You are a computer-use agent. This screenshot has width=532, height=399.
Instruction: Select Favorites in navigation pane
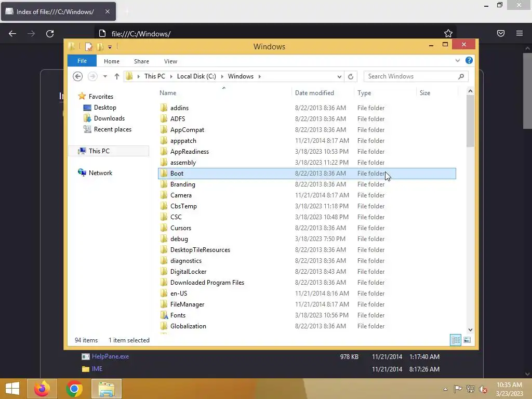pyautogui.click(x=101, y=96)
